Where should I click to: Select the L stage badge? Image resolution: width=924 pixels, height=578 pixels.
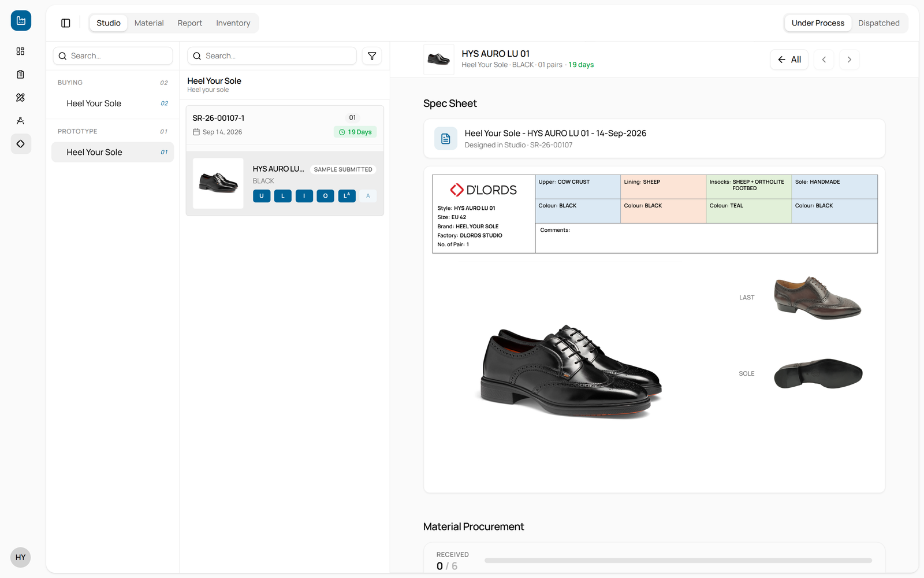[283, 196]
